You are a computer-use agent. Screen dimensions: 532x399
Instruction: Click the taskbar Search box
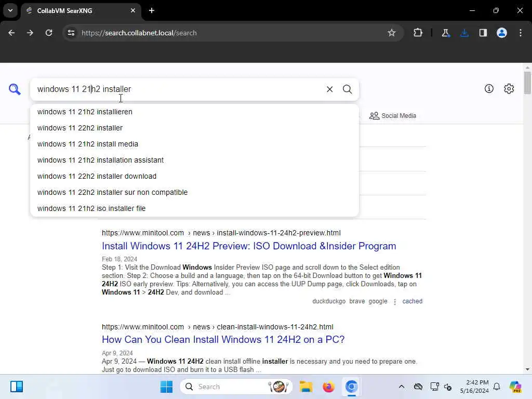click(236, 387)
